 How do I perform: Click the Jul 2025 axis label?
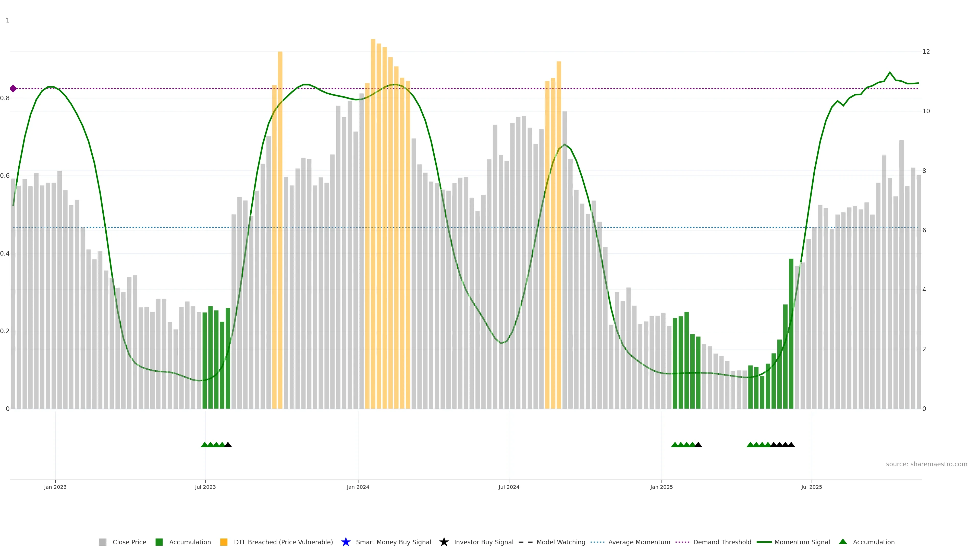(x=812, y=487)
